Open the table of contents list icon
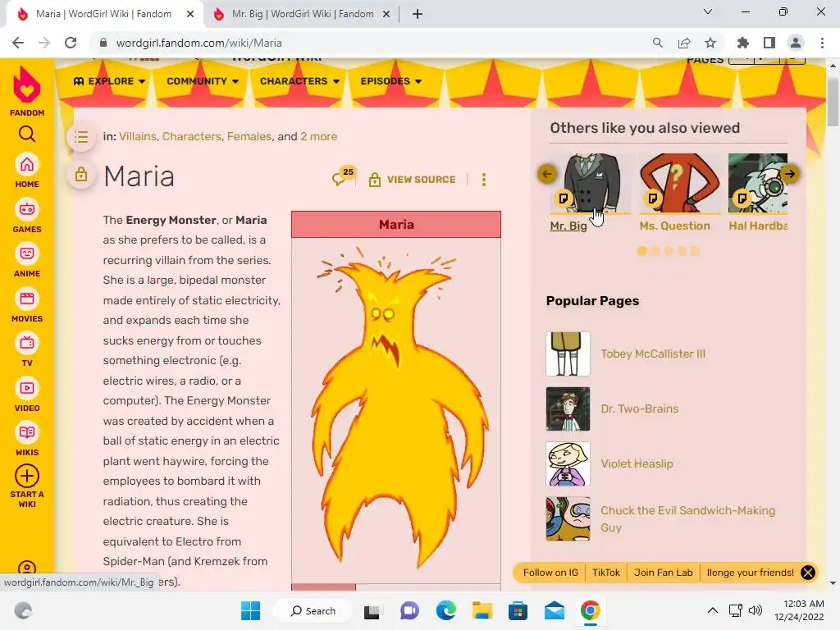Screen dimensions: 840x630 pos(81,137)
